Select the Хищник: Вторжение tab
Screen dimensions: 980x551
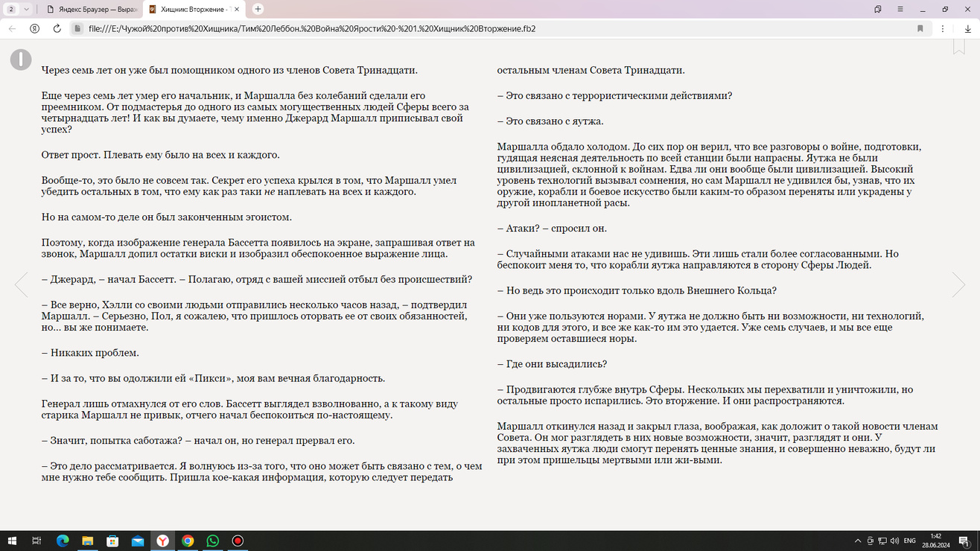(195, 9)
